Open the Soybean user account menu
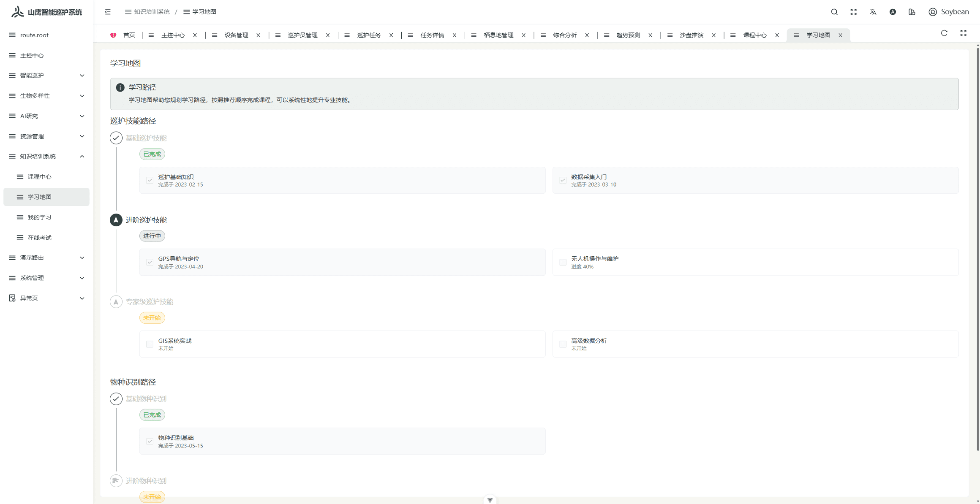 948,12
